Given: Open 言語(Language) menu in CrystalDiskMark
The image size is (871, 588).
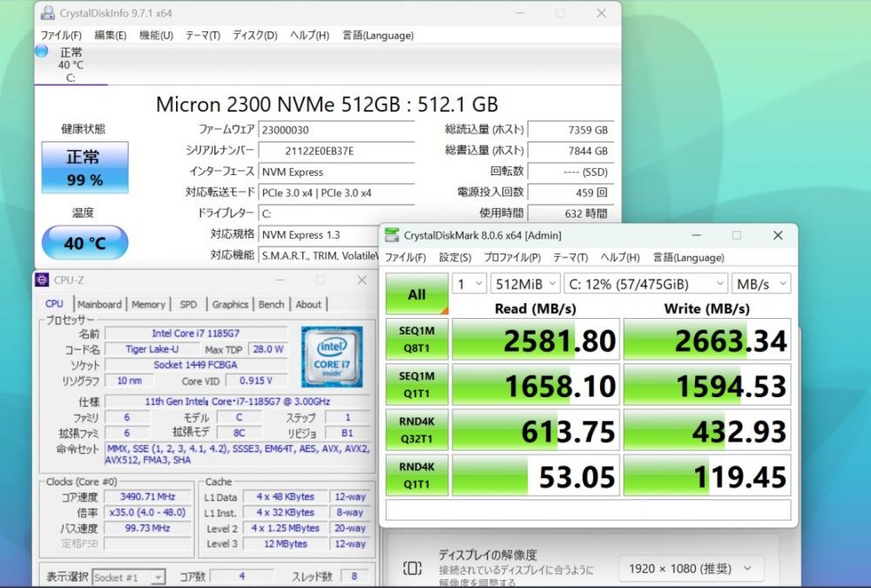Looking at the screenshot, I should [x=688, y=258].
